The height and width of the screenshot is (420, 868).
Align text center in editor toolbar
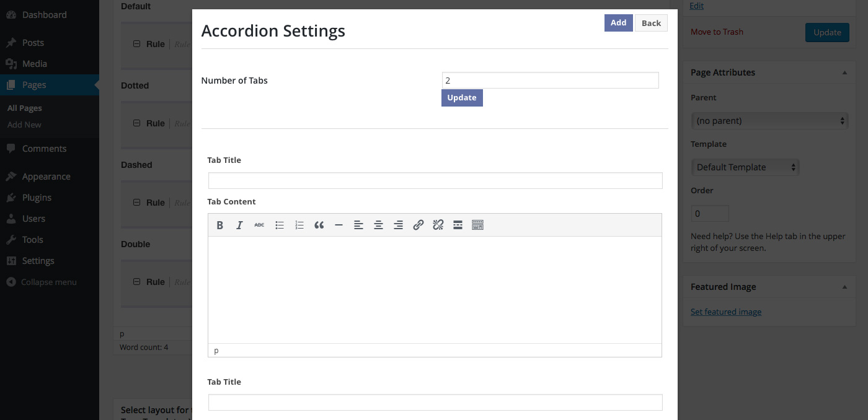378,225
